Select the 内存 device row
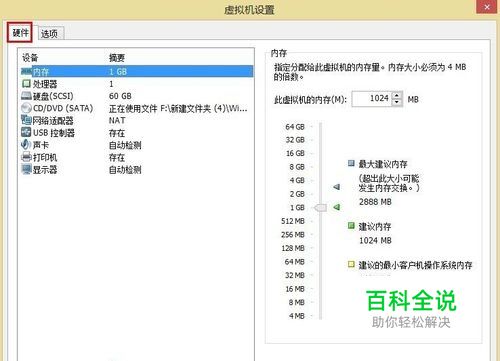 [137, 71]
